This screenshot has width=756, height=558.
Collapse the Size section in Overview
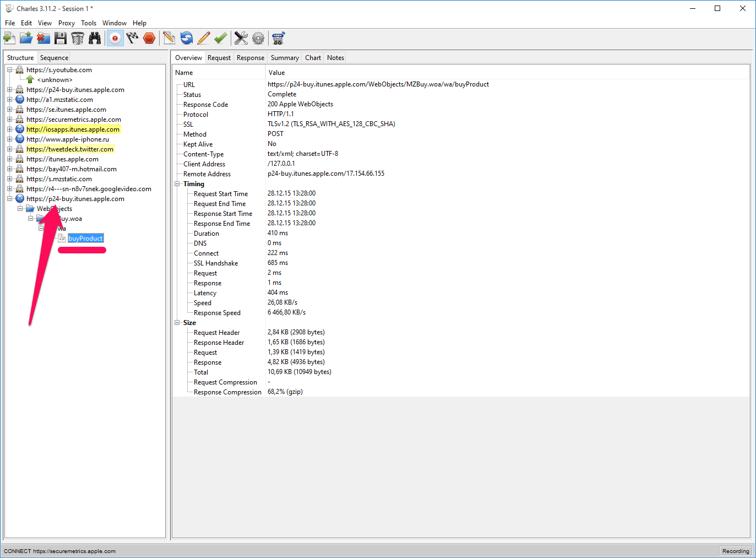177,323
